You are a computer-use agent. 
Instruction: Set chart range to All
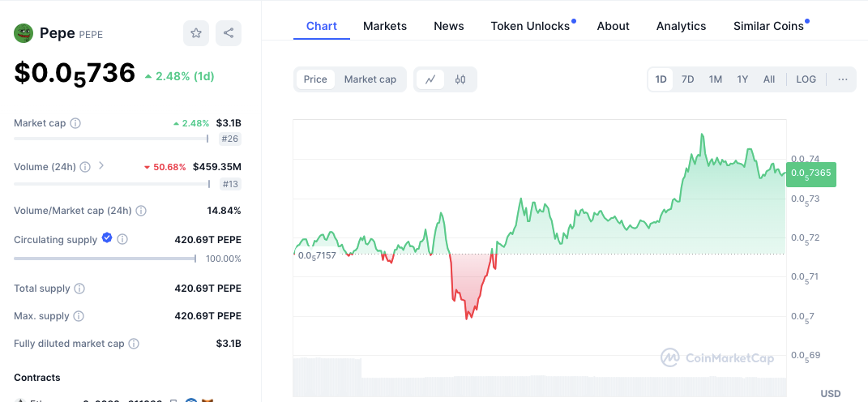[x=769, y=79]
